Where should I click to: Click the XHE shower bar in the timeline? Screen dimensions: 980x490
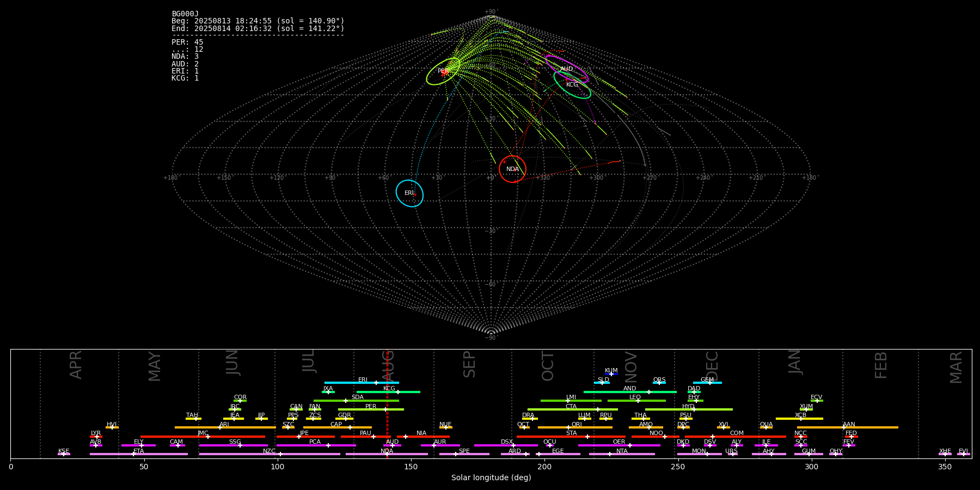(945, 454)
